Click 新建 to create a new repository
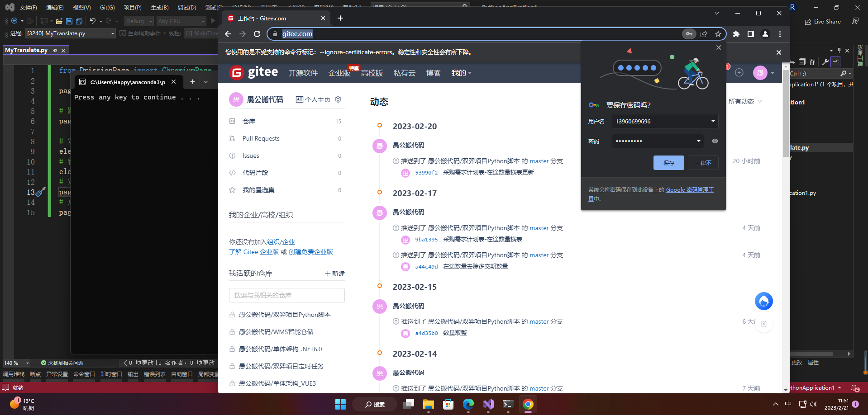868x415 pixels. point(335,274)
